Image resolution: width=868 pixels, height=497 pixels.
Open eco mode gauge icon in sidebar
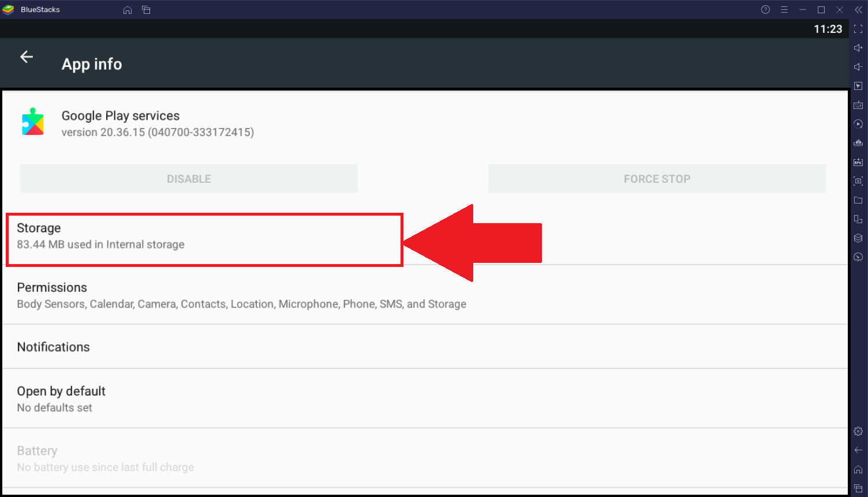(x=858, y=257)
